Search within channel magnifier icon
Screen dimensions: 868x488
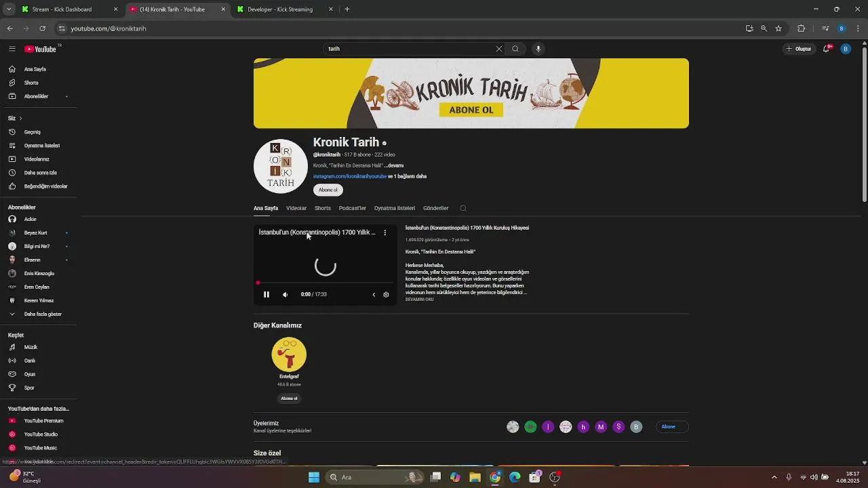point(463,208)
